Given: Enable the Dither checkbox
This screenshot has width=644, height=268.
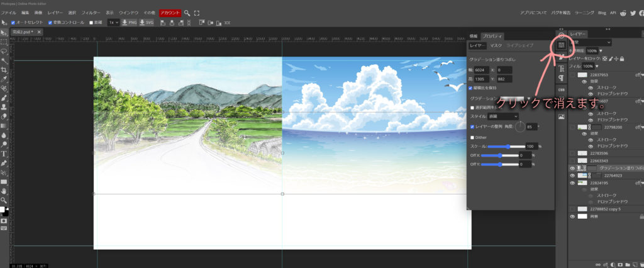Looking at the screenshot, I should pyautogui.click(x=473, y=137).
